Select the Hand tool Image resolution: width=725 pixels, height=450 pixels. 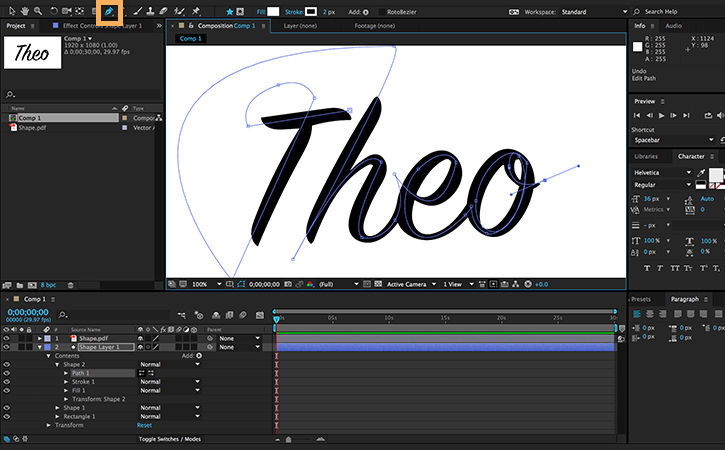click(x=25, y=11)
